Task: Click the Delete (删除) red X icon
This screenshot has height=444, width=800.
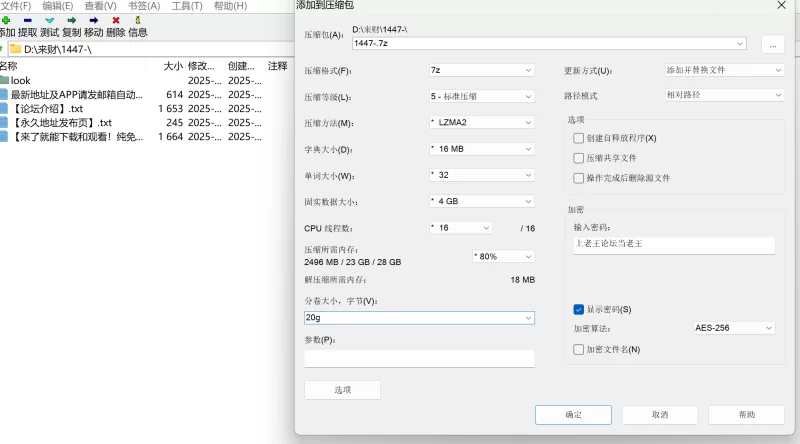Action: click(x=116, y=20)
